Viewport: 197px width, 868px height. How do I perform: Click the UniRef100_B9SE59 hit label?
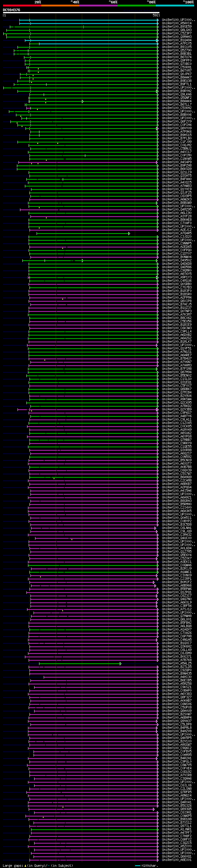pyautogui.click(x=177, y=26)
